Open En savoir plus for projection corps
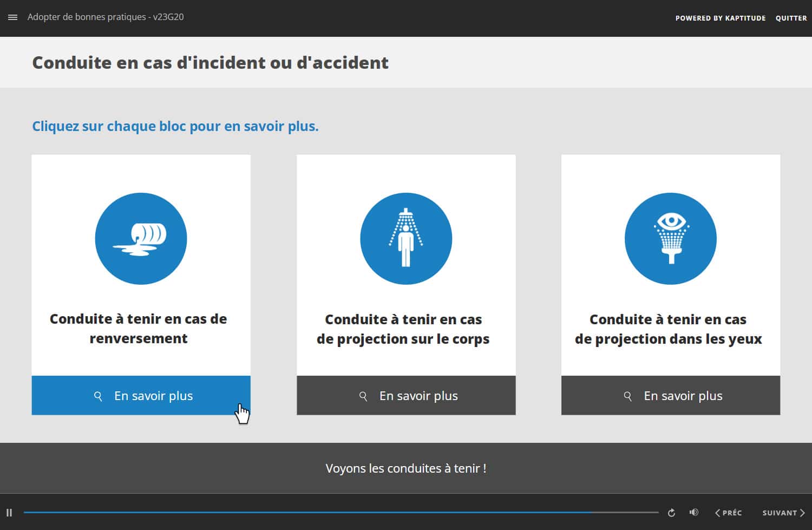 point(418,396)
